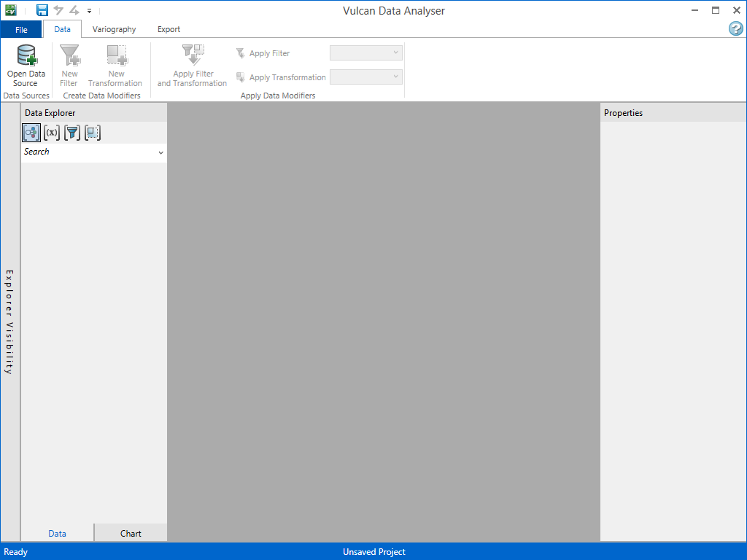The image size is (747, 560).
Task: Click the Save icon in quick access toolbar
Action: coord(42,10)
